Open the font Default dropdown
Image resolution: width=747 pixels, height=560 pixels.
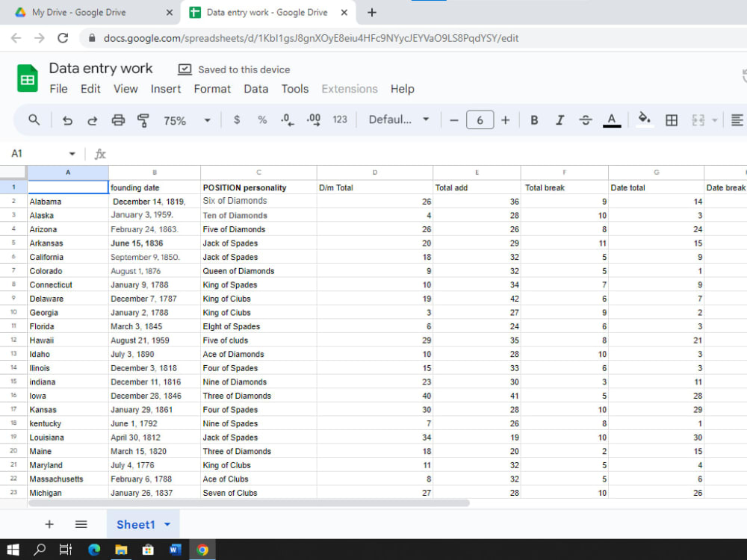click(398, 119)
